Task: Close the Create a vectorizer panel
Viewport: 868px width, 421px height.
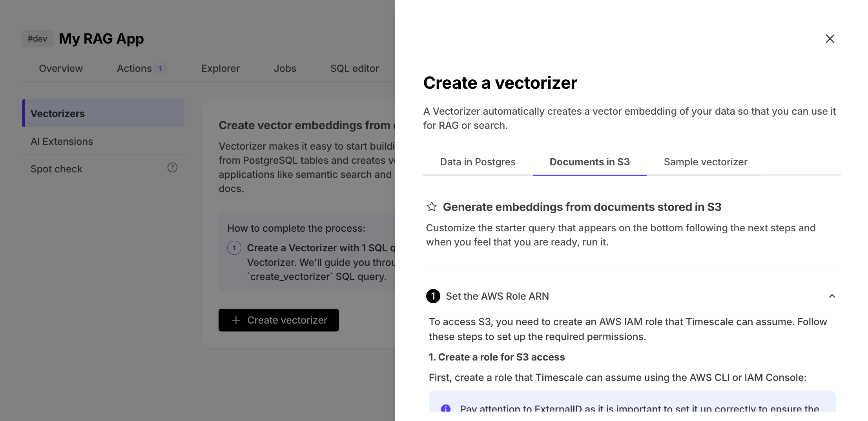Action: click(830, 38)
